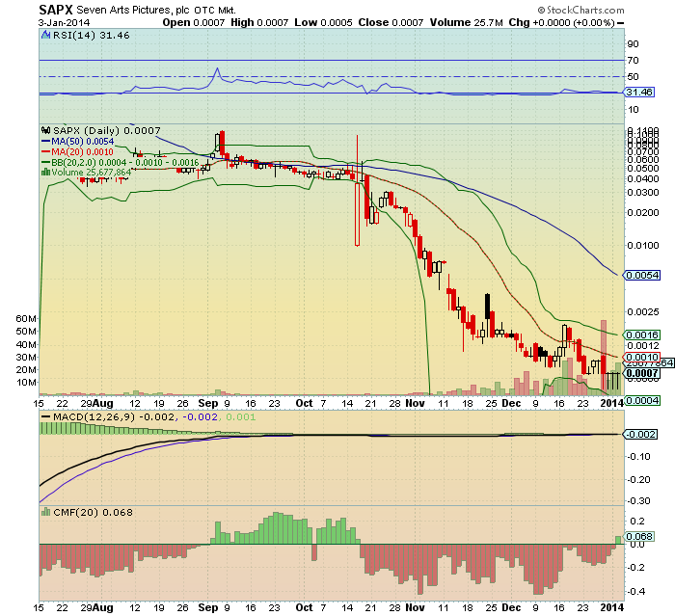This screenshot has width=675, height=616.
Task: Click the MA(20) 0.0010 legend entry
Action: pos(82,151)
